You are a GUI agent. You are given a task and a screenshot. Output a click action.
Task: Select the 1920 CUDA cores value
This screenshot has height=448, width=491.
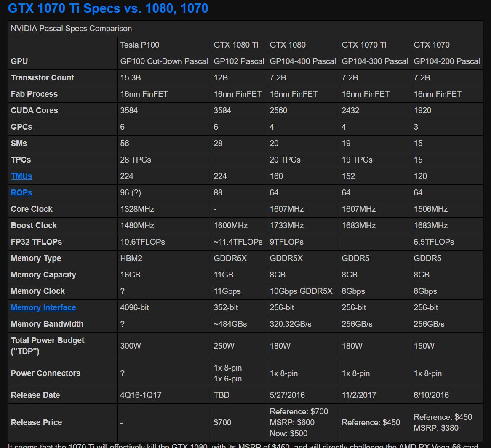422,110
